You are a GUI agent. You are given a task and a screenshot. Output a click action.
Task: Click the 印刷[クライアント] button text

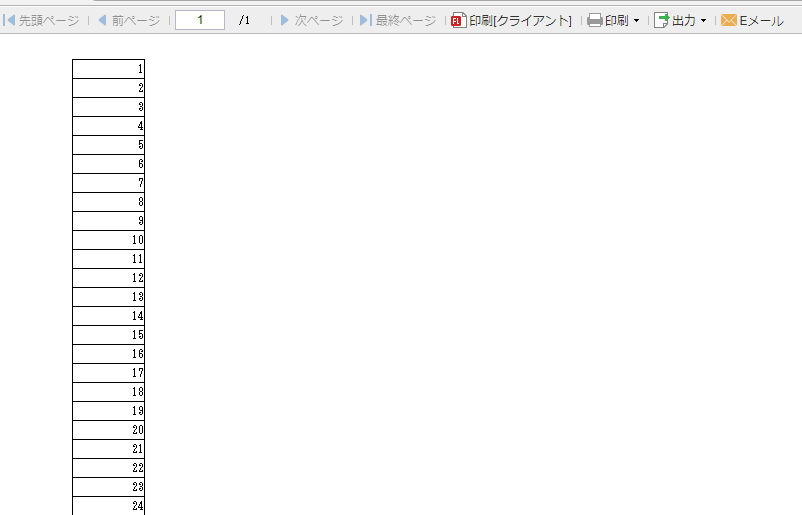520,21
